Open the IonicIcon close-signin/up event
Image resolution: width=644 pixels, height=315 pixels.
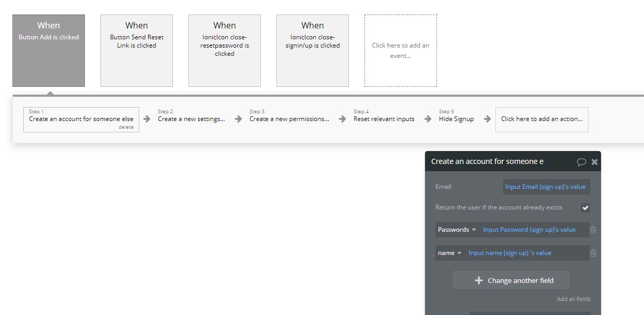(x=313, y=51)
